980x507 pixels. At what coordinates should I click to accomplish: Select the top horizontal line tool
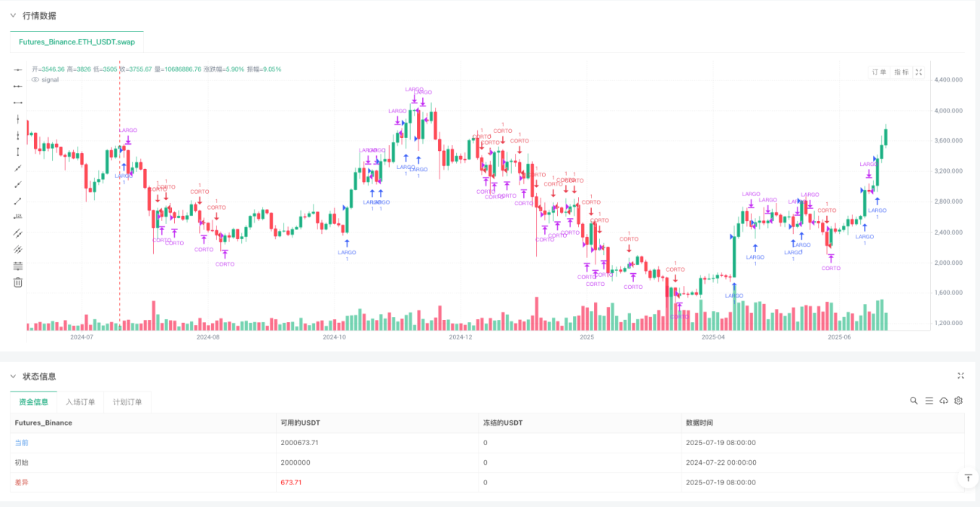coord(18,69)
